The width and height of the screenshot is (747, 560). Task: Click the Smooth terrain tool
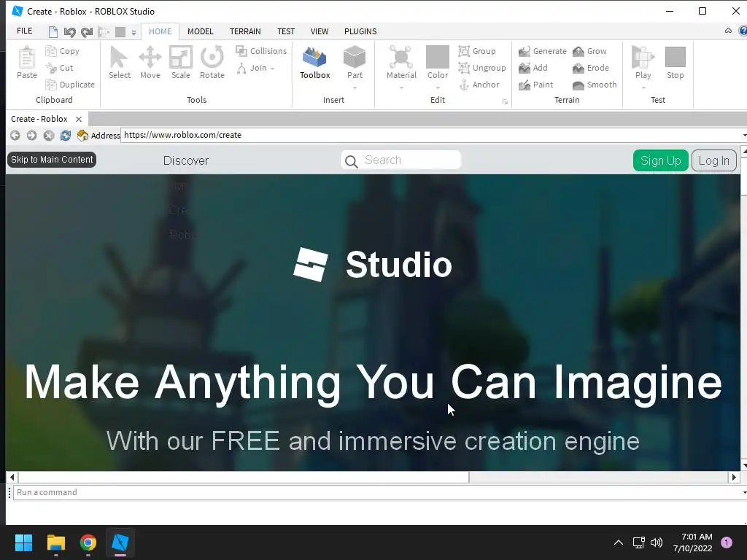coord(595,85)
